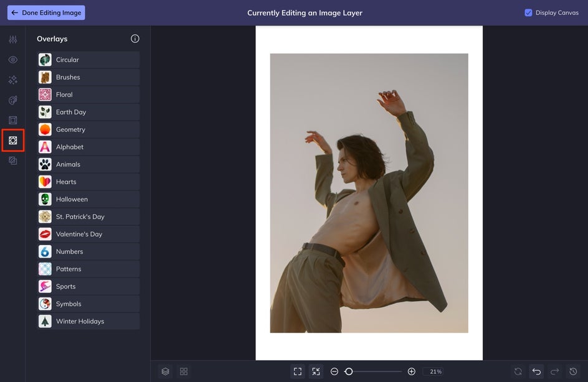Click the zoom slider handle
588x382 pixels.
(x=349, y=371)
